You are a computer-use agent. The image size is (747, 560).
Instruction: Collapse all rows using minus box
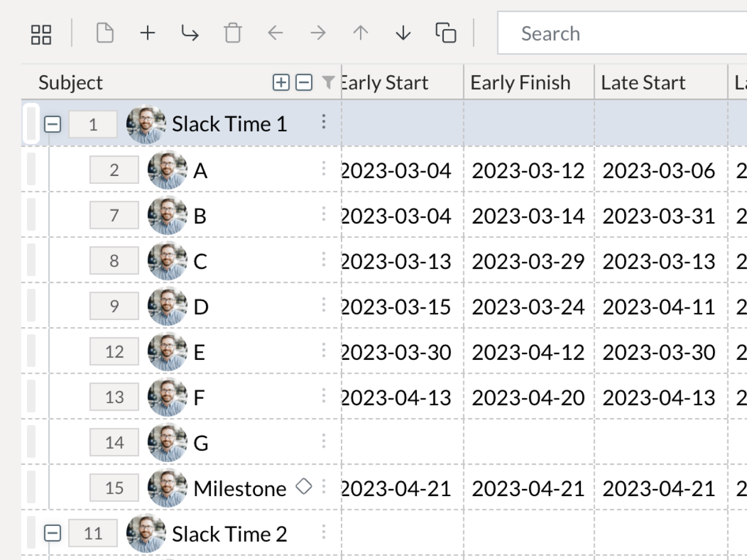(304, 83)
